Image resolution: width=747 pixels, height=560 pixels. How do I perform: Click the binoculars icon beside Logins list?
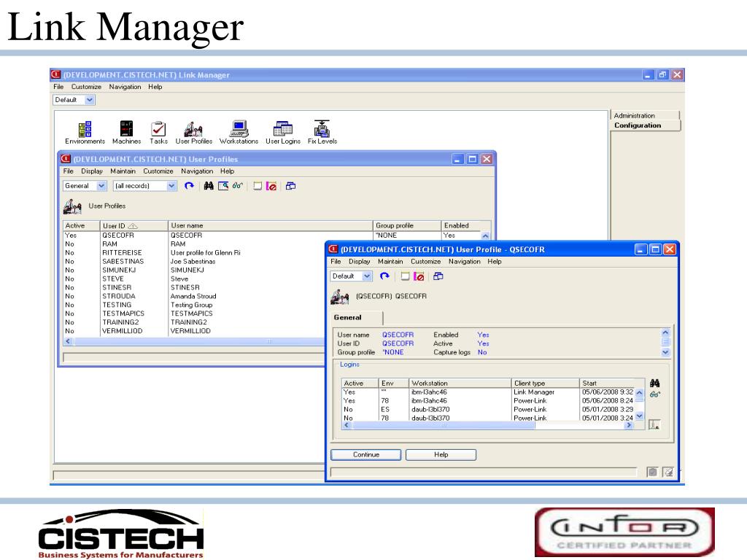tap(654, 383)
